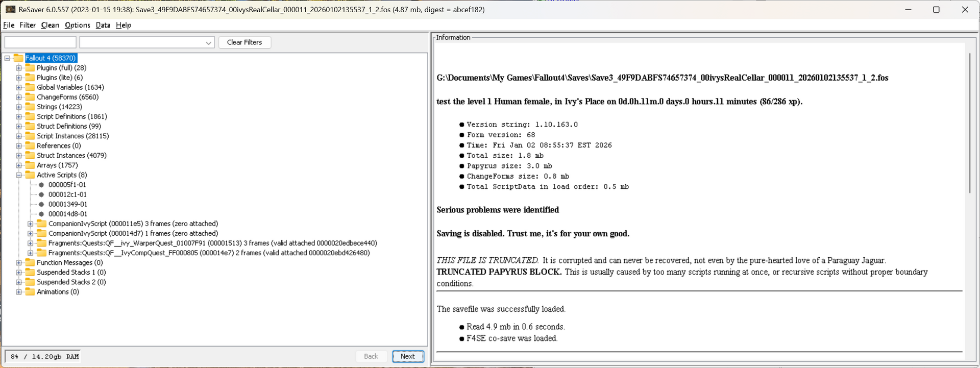Image resolution: width=980 pixels, height=368 pixels.
Task: Click the Plugins (full) folder icon
Action: [x=30, y=68]
